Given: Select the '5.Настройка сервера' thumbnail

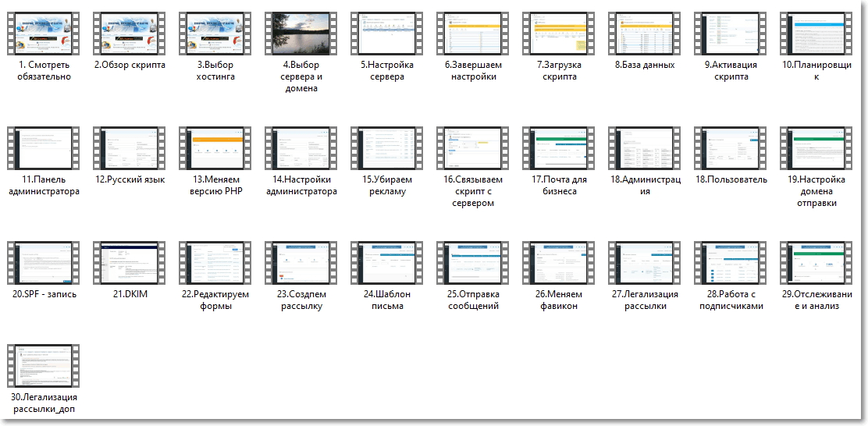Looking at the screenshot, I should 387,34.
